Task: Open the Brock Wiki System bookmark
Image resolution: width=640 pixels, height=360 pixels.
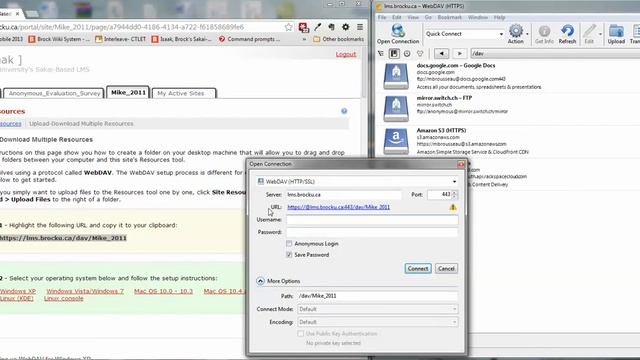Action: [60, 39]
